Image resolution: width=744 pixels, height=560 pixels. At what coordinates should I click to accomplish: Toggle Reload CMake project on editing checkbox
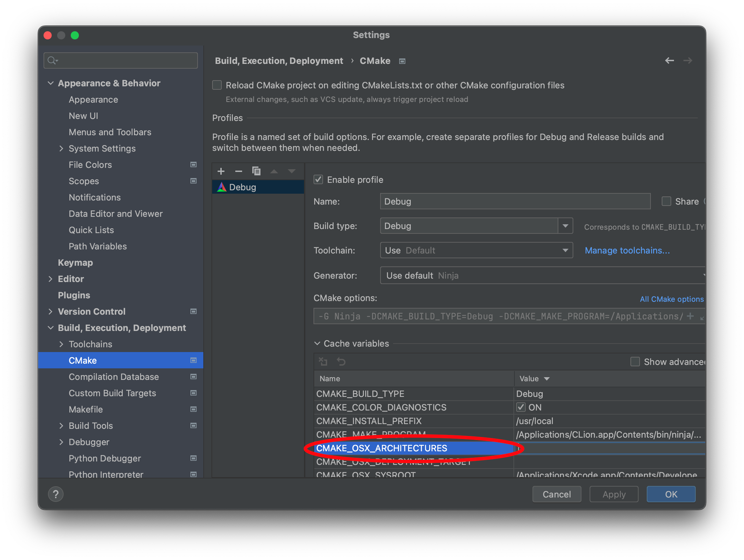pos(217,85)
